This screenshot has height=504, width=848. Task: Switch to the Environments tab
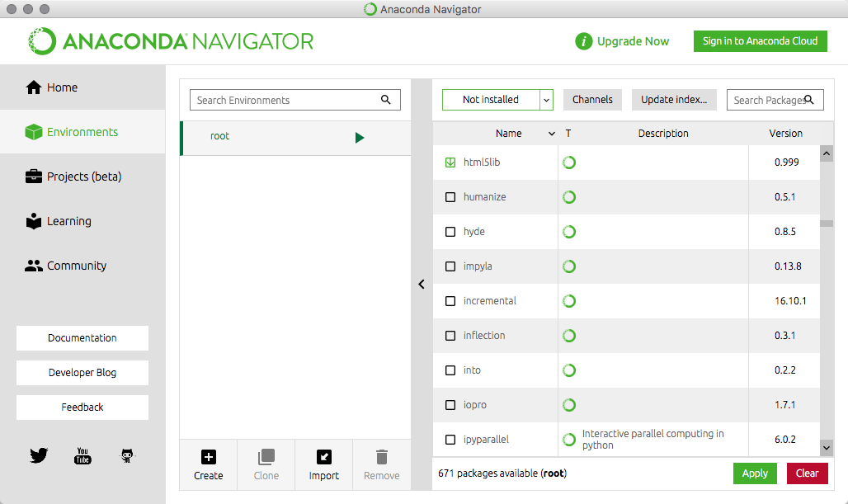pos(82,132)
